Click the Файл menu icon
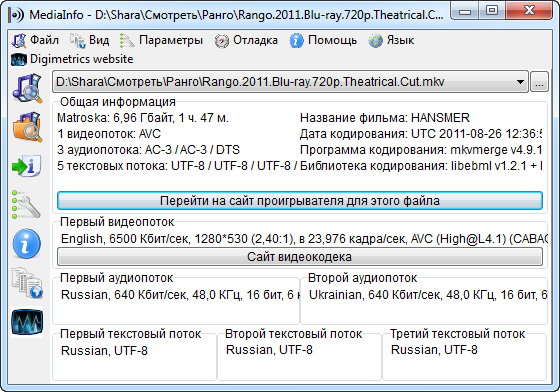 point(19,41)
